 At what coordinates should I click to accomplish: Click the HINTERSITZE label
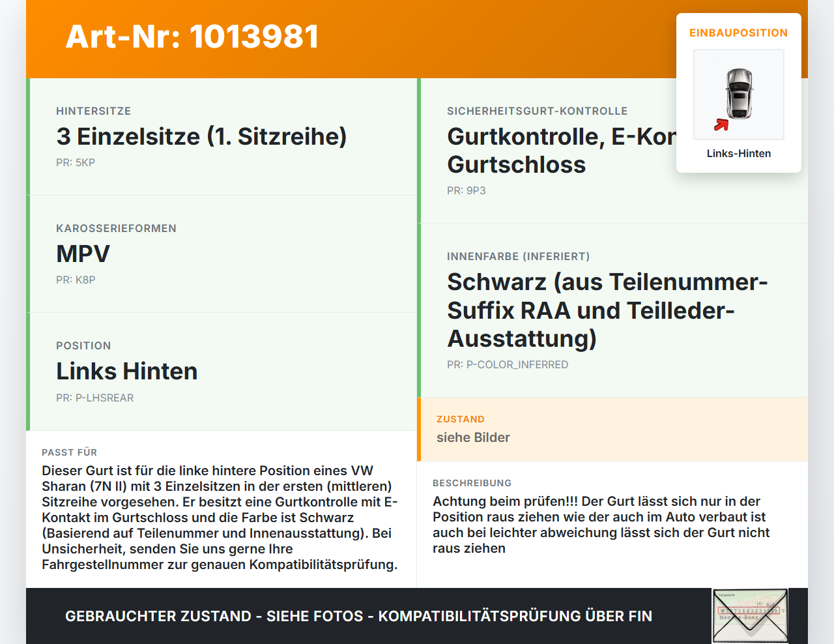coord(94,111)
